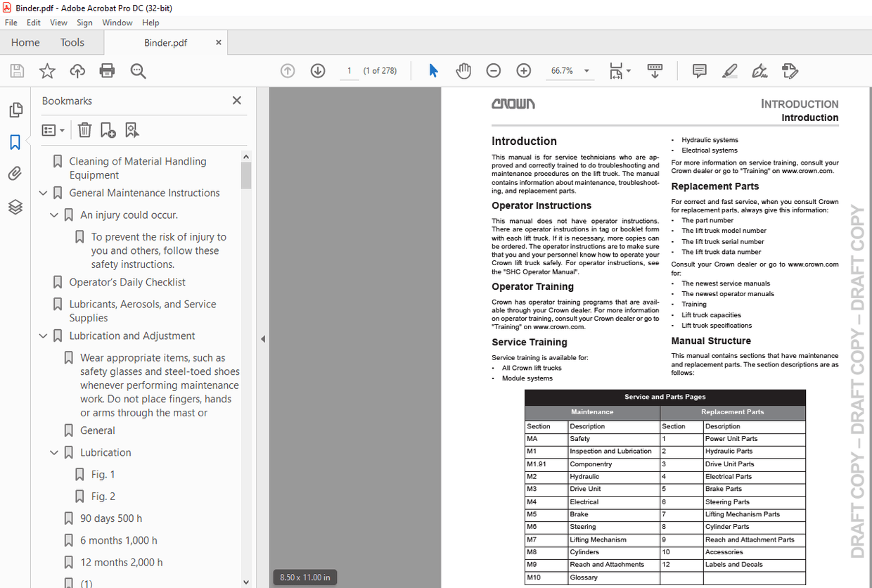Delete the selected bookmark
Image resolution: width=872 pixels, height=588 pixels.
84,129
